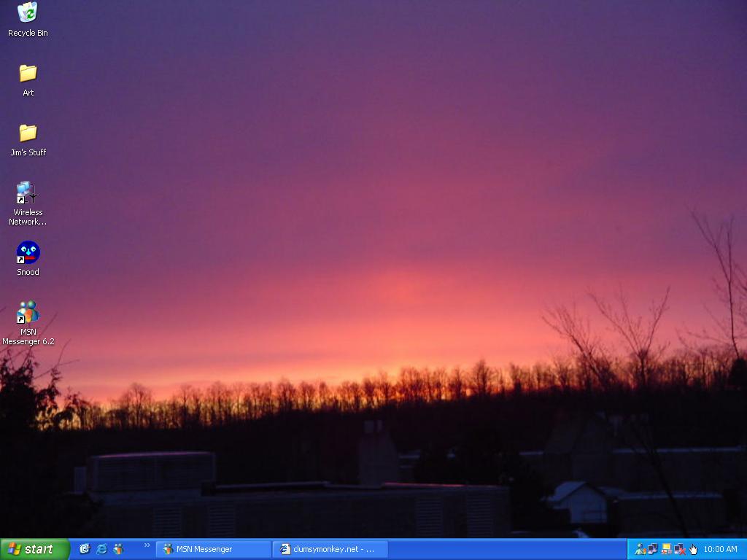Click the connected network tray icon
The width and height of the screenshot is (747, 560).
tap(653, 549)
